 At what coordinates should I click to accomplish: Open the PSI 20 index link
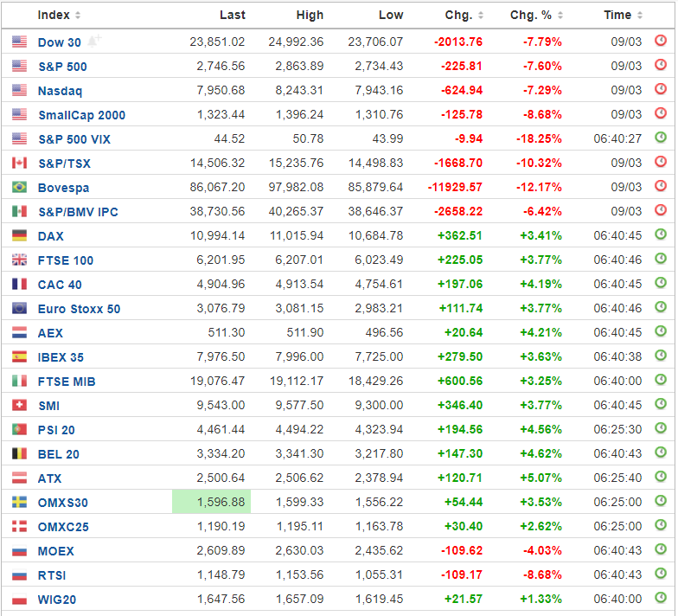point(56,430)
